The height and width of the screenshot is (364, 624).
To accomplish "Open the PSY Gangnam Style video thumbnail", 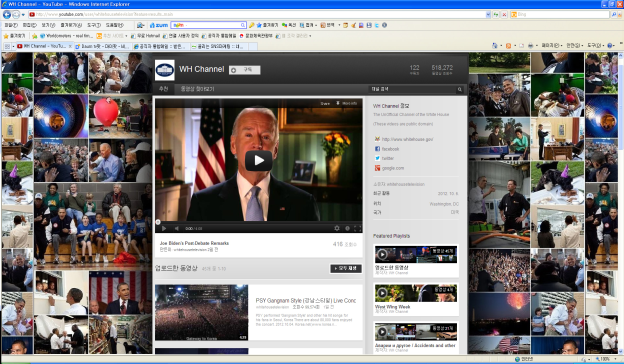I will (x=201, y=312).
